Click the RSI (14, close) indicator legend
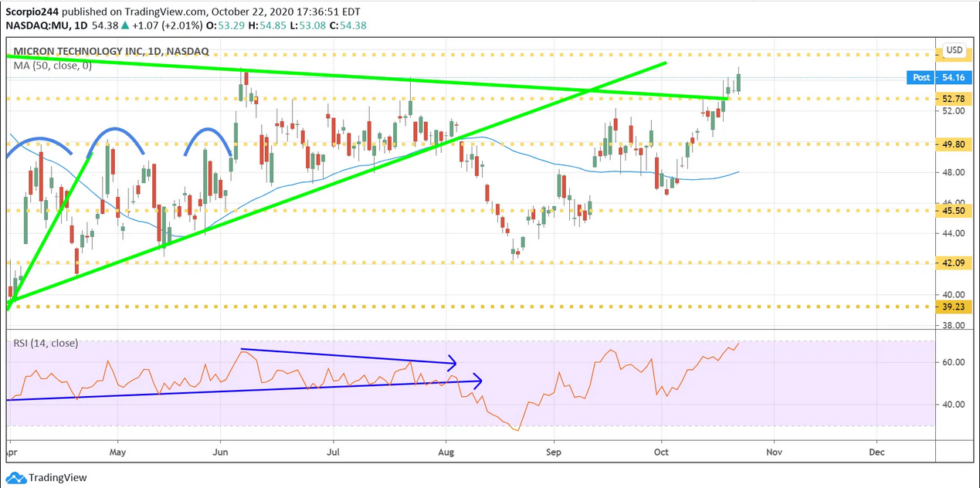The height and width of the screenshot is (488, 980). tap(46, 343)
